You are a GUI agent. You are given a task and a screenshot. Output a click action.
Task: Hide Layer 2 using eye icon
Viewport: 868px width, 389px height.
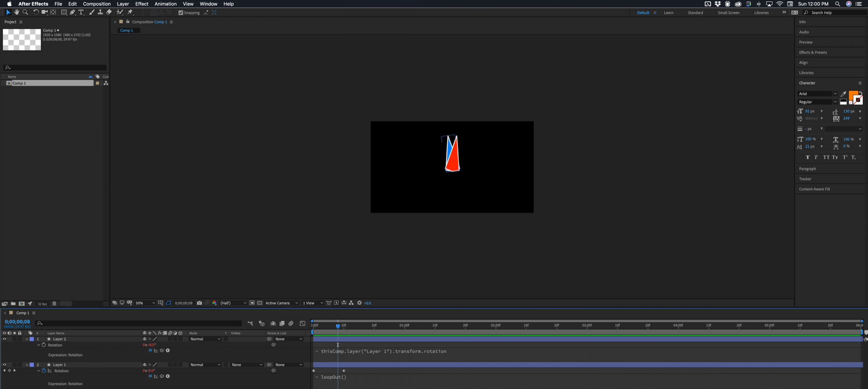click(5, 339)
